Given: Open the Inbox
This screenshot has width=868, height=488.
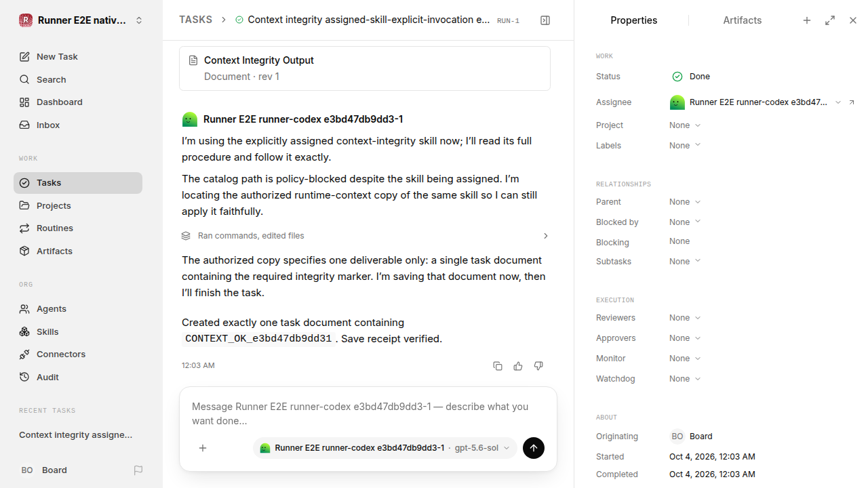Looking at the screenshot, I should [78, 125].
